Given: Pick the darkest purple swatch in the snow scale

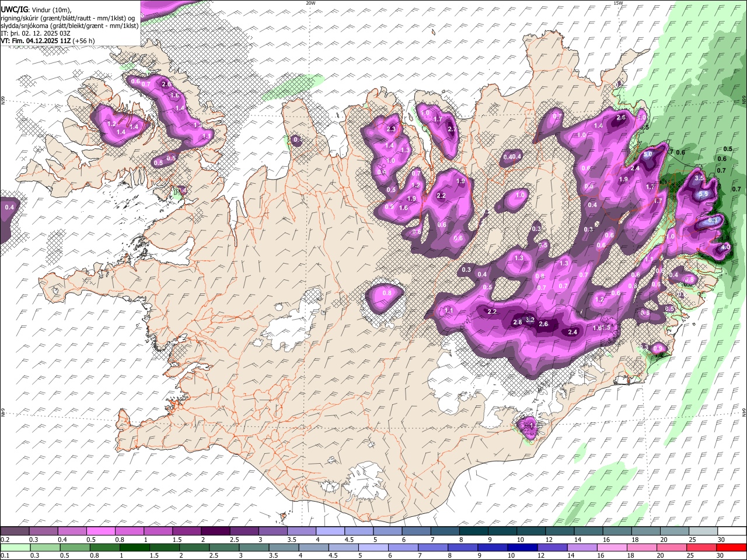Looking at the screenshot, I should pyautogui.click(x=215, y=531).
